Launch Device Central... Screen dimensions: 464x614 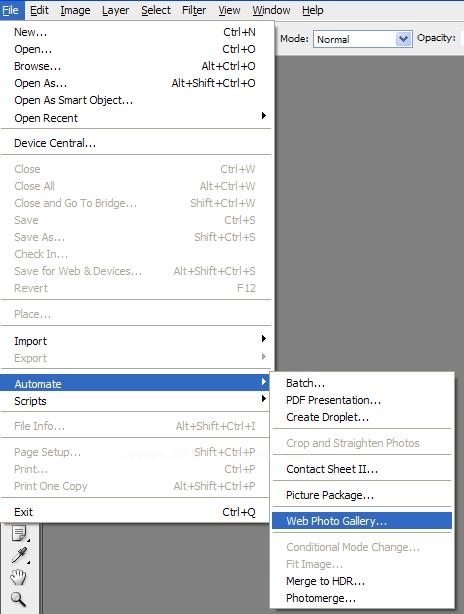pyautogui.click(x=135, y=143)
